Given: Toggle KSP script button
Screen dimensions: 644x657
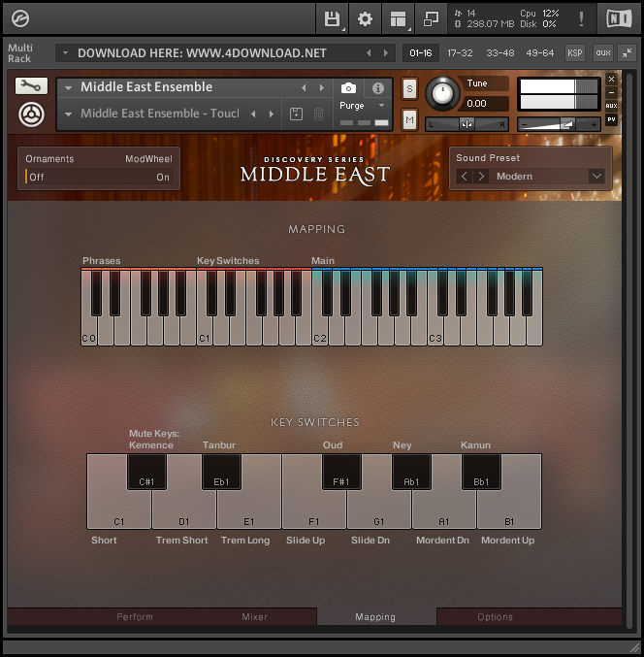Looking at the screenshot, I should click(574, 53).
